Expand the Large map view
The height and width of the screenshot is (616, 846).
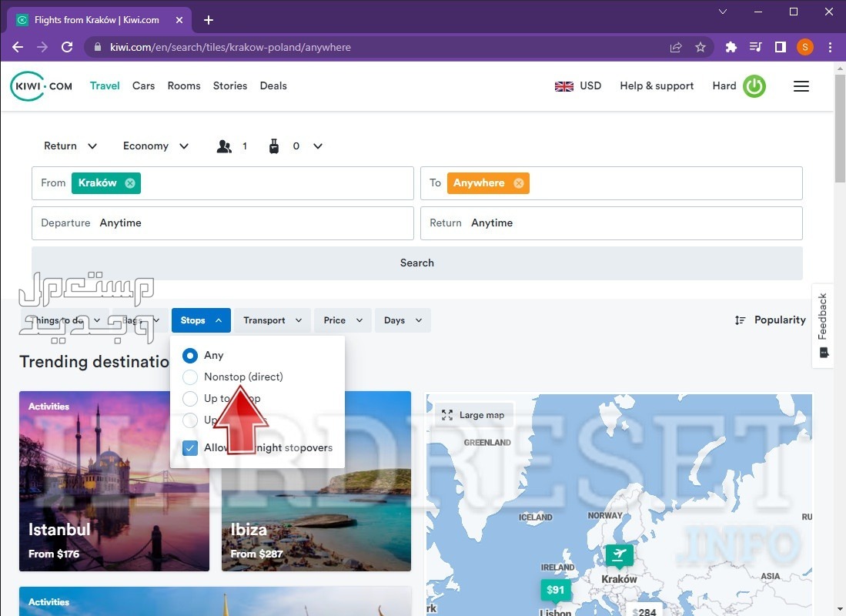(x=474, y=415)
